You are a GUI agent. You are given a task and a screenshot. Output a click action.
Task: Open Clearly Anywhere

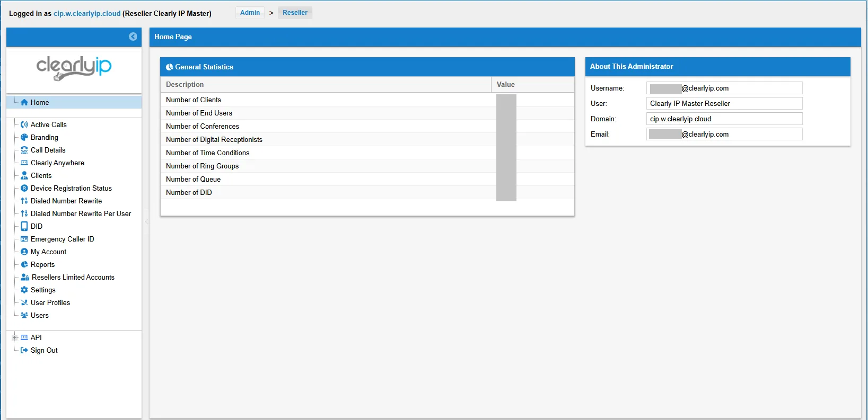(57, 163)
